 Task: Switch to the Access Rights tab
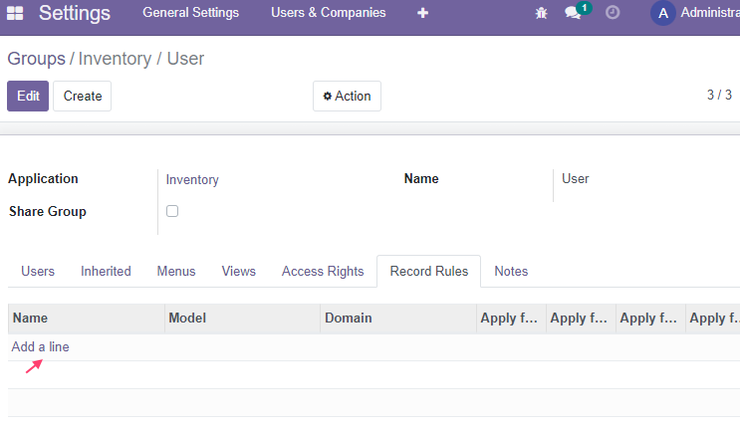click(x=323, y=271)
